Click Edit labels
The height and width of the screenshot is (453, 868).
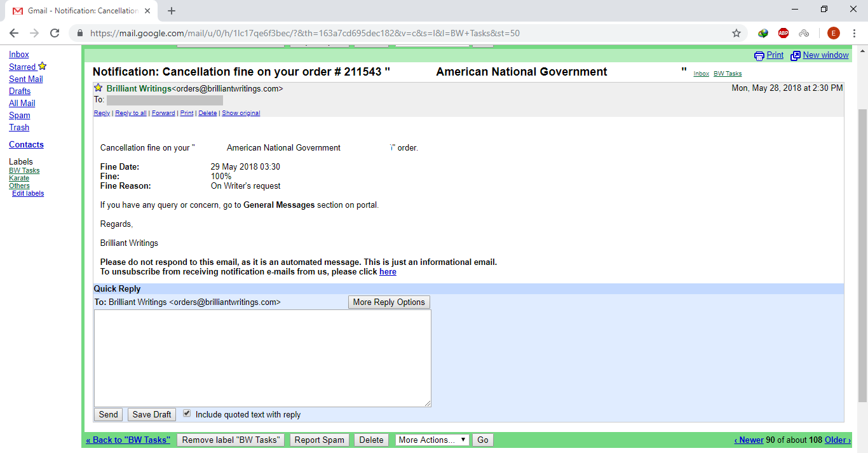click(x=28, y=193)
